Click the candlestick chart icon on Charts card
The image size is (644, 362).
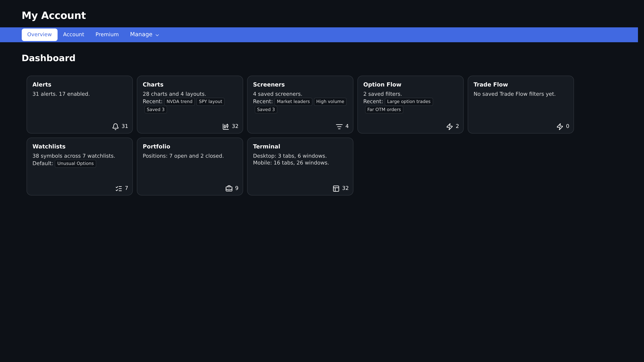[225, 126]
